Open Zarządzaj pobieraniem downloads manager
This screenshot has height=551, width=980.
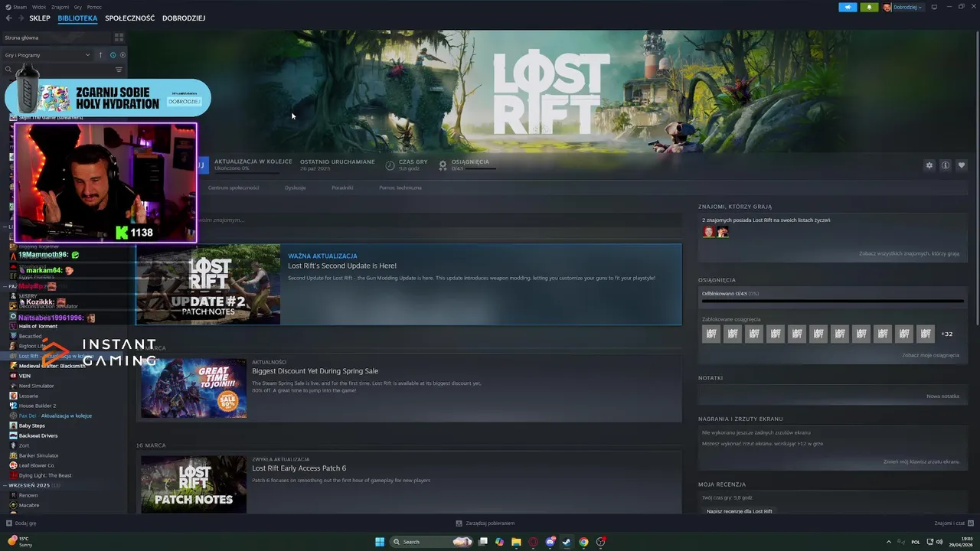pyautogui.click(x=485, y=523)
